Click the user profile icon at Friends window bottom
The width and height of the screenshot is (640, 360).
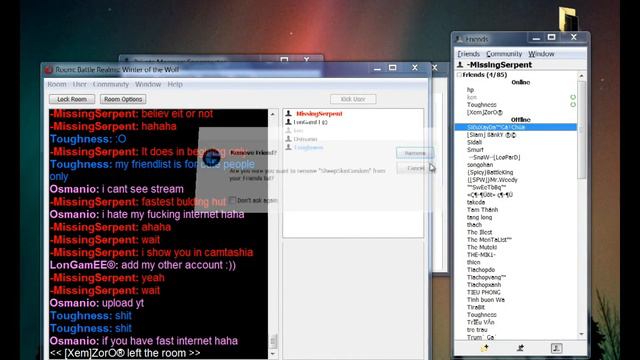(x=556, y=348)
